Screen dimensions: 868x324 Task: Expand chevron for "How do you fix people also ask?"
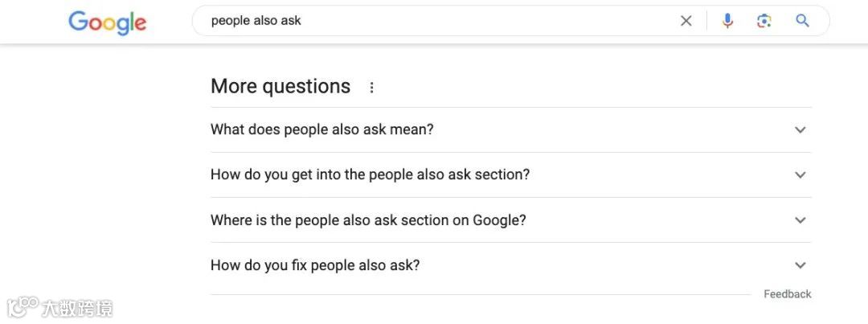click(800, 265)
